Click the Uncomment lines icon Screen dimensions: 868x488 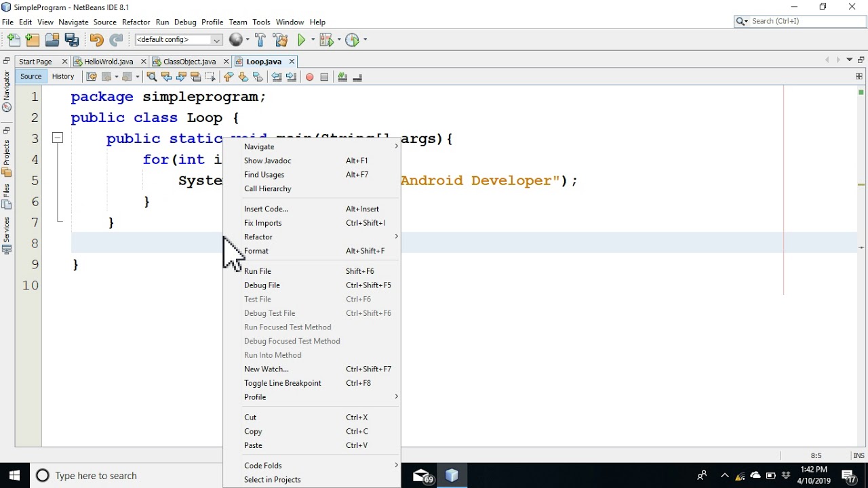[x=357, y=77]
